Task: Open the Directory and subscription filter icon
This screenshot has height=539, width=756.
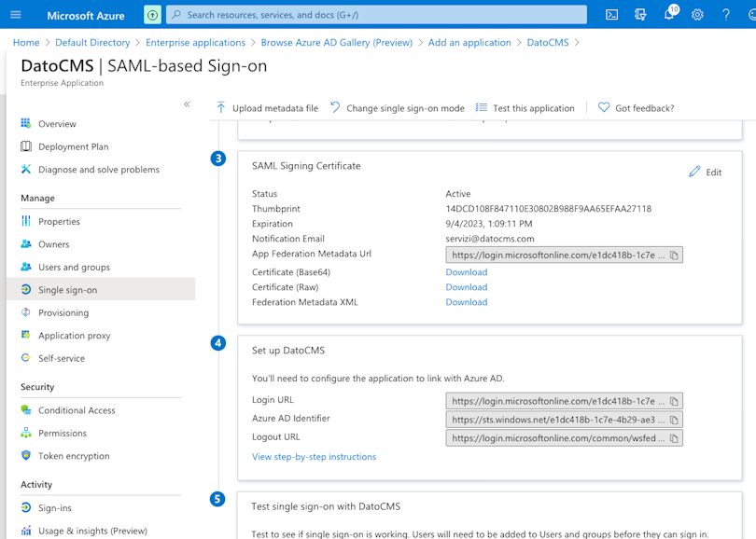Action: click(640, 15)
